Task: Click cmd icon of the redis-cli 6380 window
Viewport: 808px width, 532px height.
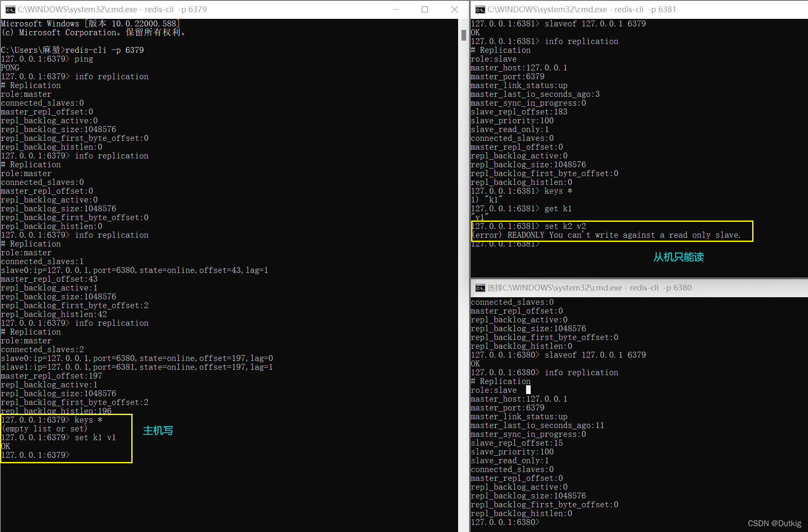Action: tap(480, 288)
